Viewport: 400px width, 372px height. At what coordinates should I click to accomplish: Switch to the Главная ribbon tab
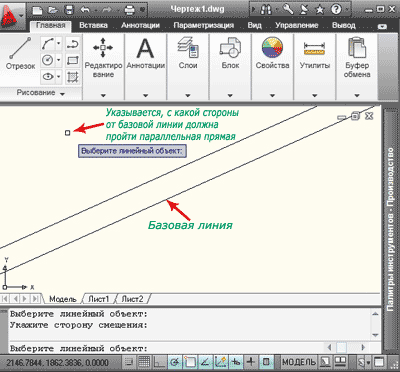pos(50,26)
